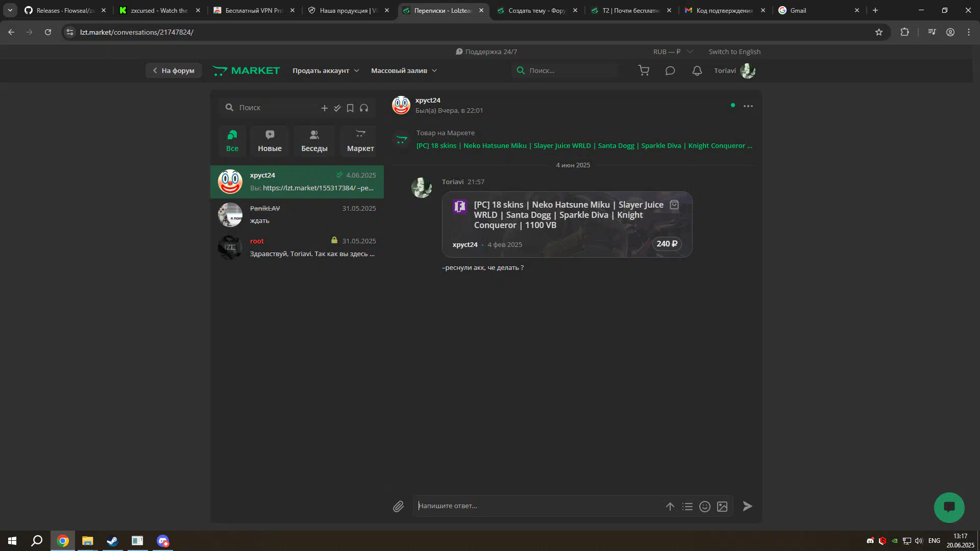Switch to Releases Flowseal browser tab
The width and height of the screenshot is (980, 551).
pyautogui.click(x=65, y=10)
